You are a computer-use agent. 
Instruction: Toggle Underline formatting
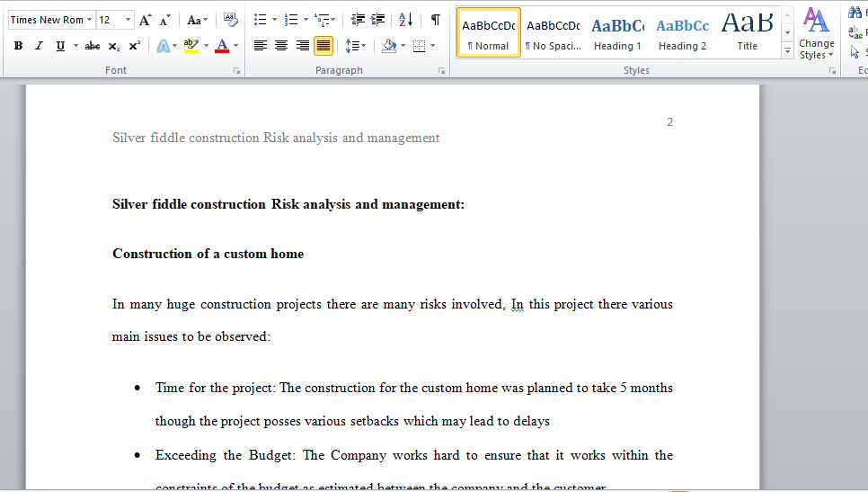point(60,46)
